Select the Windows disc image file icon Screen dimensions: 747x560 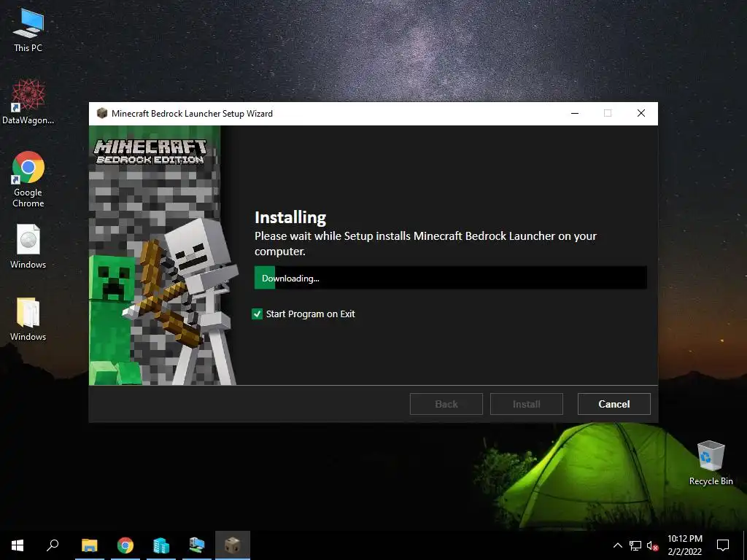tap(28, 246)
